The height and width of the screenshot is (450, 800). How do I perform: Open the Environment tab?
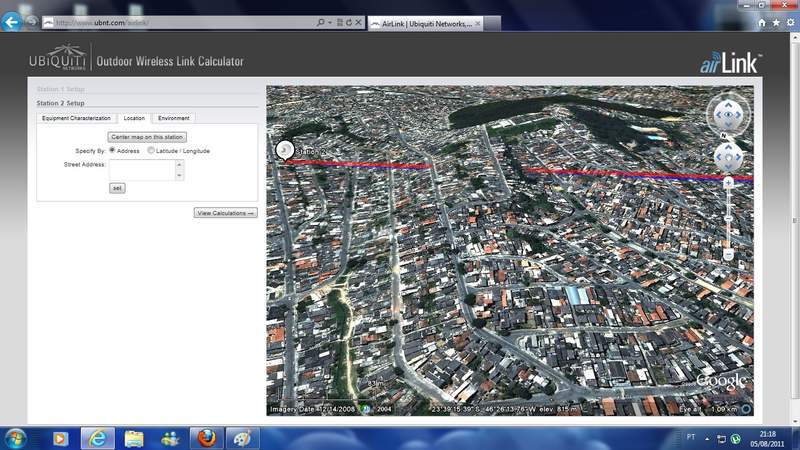pos(173,118)
